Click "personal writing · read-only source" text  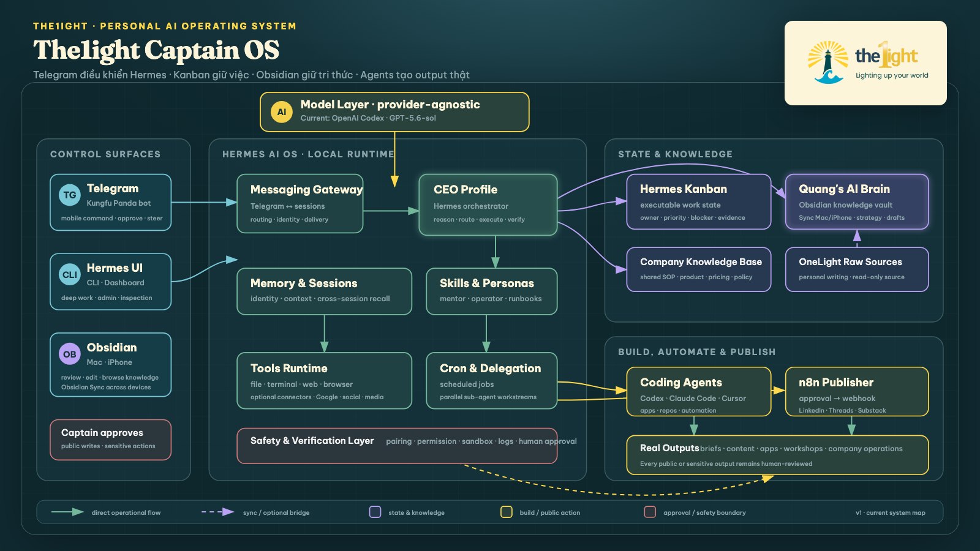point(852,277)
